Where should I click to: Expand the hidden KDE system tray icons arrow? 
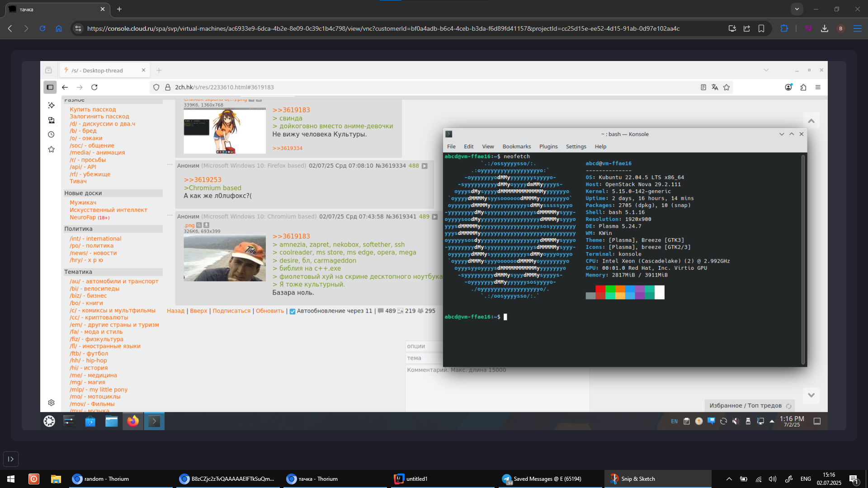tap(772, 421)
